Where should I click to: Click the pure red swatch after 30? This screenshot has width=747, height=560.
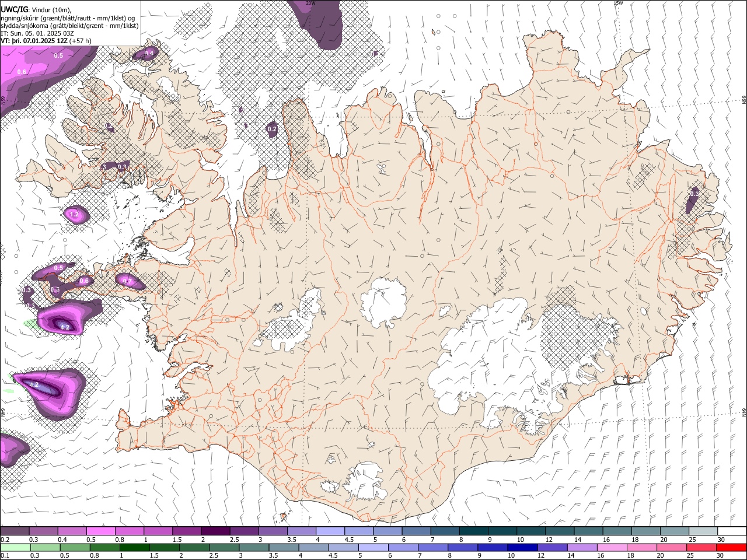[x=731, y=547]
